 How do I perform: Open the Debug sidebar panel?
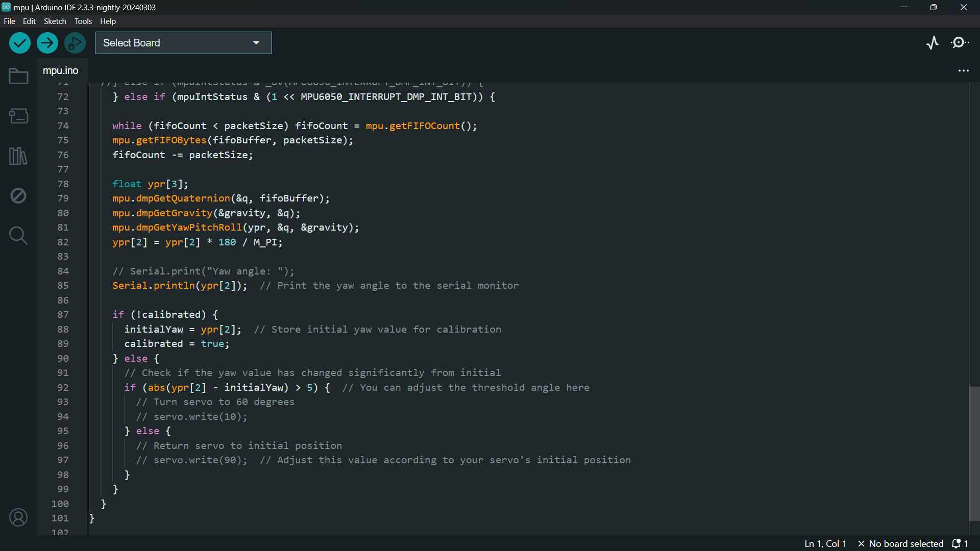[x=18, y=196]
